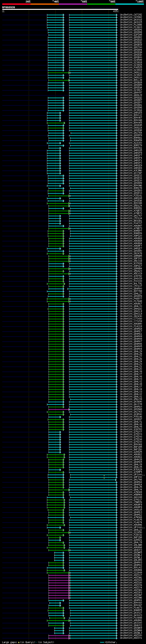The height and width of the screenshot is (644, 146).
Task: Select hit label UniRef100_Q84LZ9
Action: [131, 352]
